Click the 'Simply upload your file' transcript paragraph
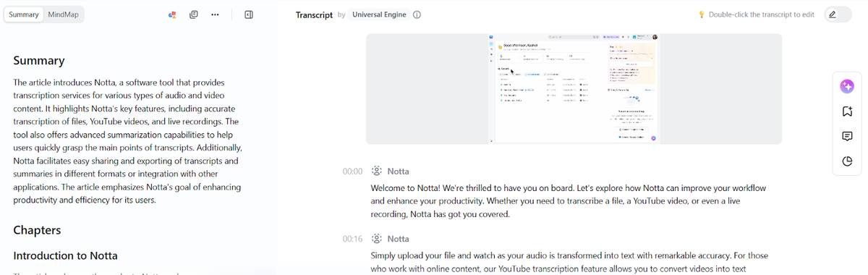This screenshot has width=868, height=275. pyautogui.click(x=569, y=262)
